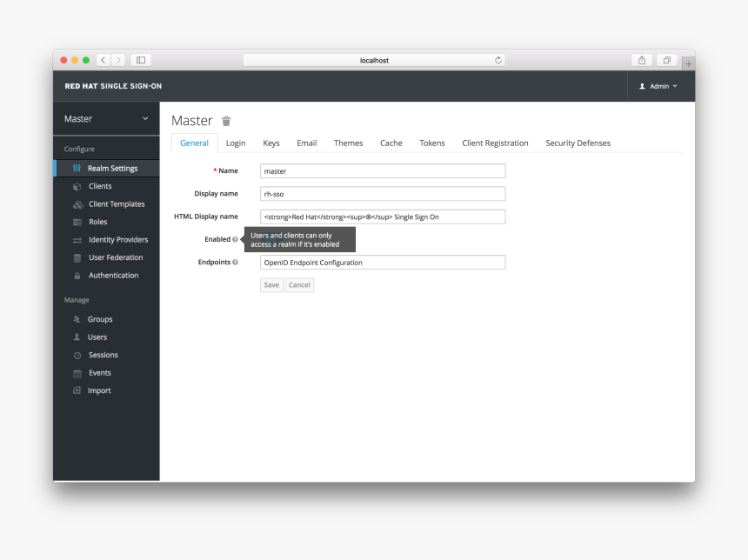Click the Clients cube icon in sidebar
Screen dimensions: 748x560
(x=77, y=186)
